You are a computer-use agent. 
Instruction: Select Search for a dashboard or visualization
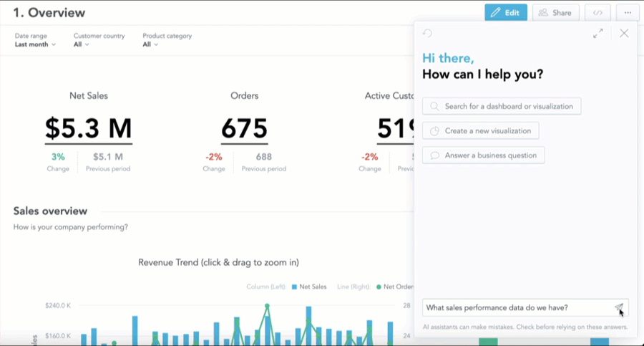[502, 106]
